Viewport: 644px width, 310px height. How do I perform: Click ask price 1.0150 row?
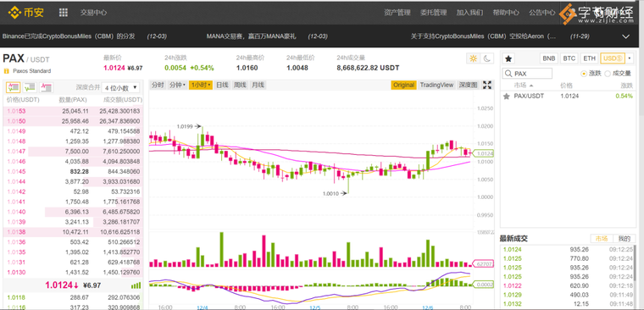[73, 121]
